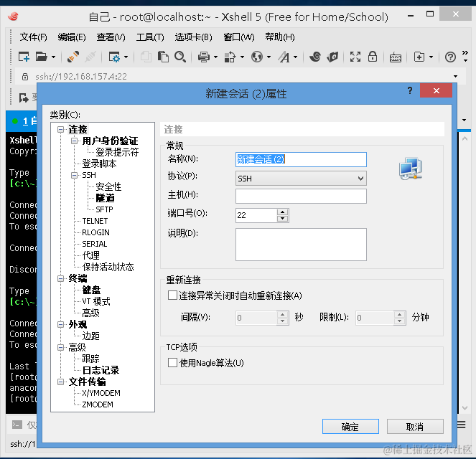Click the Connect (link) toolbar icon
The width and height of the screenshot is (476, 459).
tap(73, 57)
